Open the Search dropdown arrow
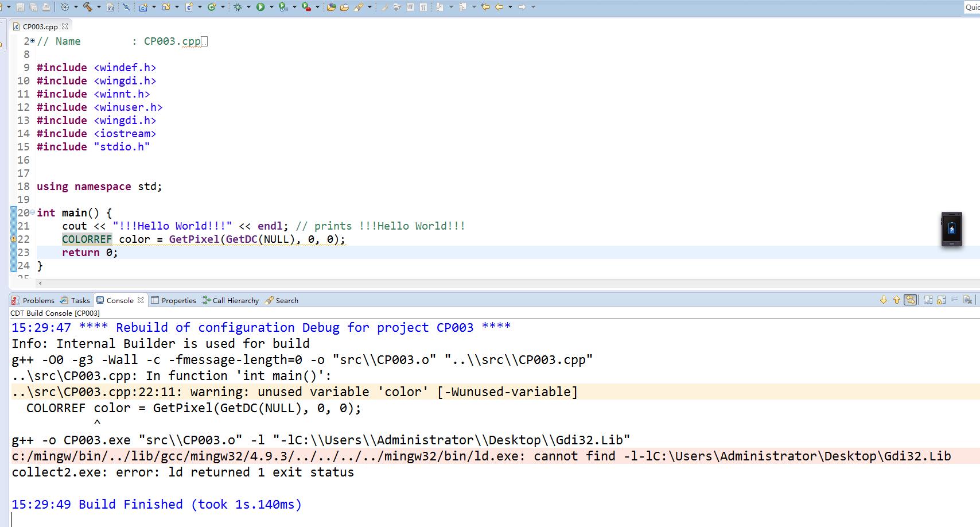Image resolution: width=980 pixels, height=527 pixels. 370,7
